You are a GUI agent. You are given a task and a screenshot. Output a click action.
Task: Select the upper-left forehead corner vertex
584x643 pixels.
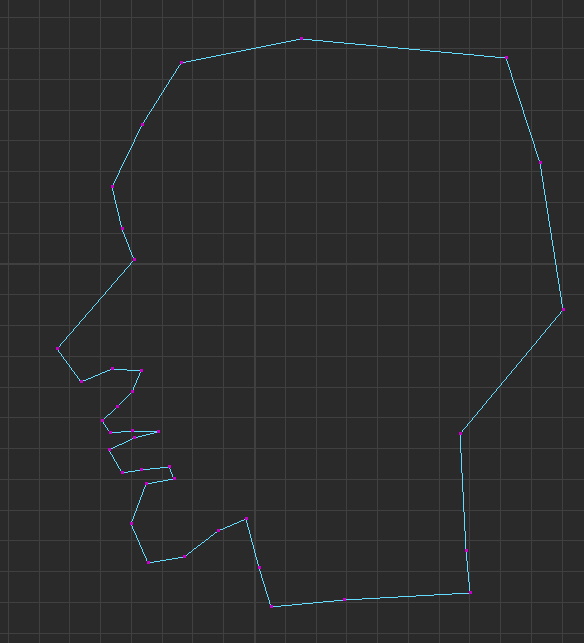click(x=181, y=63)
